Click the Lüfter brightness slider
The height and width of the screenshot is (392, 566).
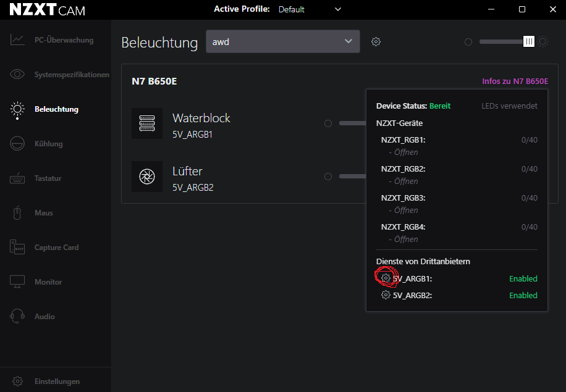pyautogui.click(x=353, y=177)
